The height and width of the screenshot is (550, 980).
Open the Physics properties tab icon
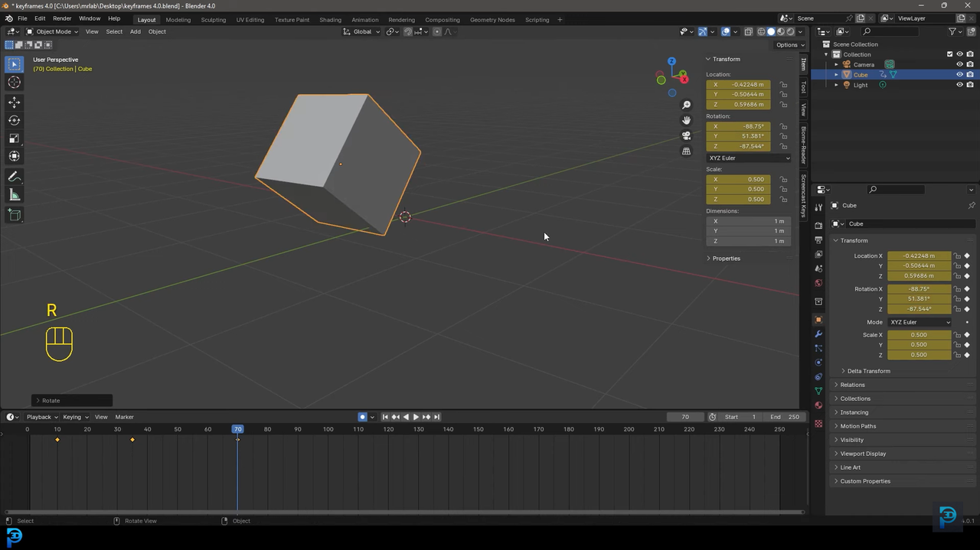(x=818, y=363)
